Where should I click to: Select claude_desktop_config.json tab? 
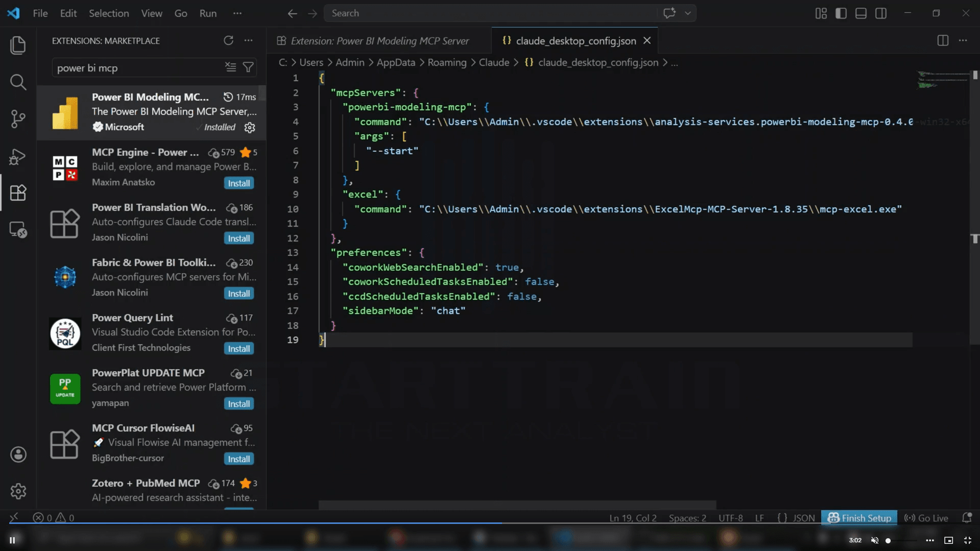tap(575, 41)
